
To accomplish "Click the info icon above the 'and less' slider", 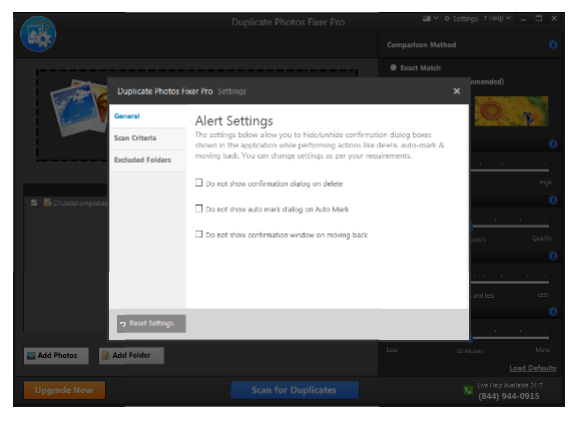I will [x=553, y=256].
